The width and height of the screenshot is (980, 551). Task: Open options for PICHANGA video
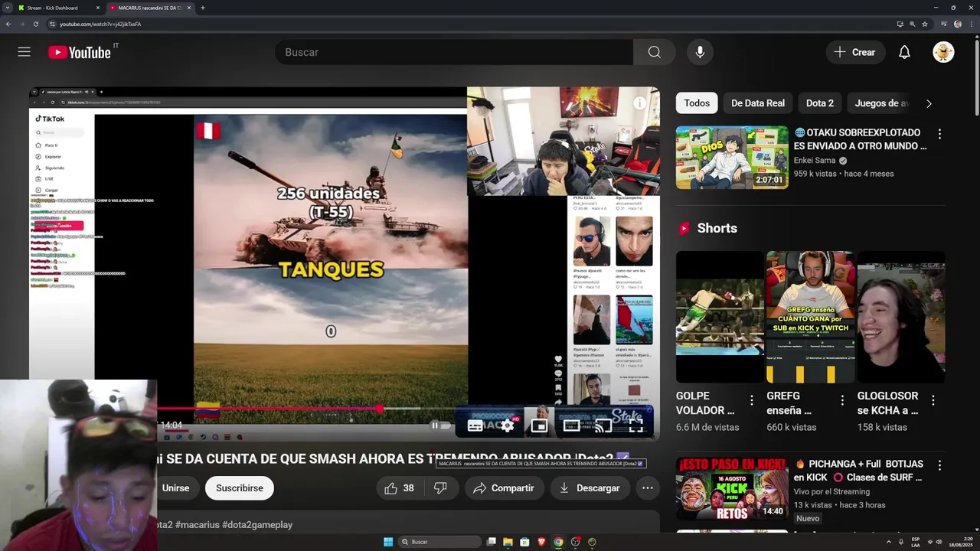939,465
